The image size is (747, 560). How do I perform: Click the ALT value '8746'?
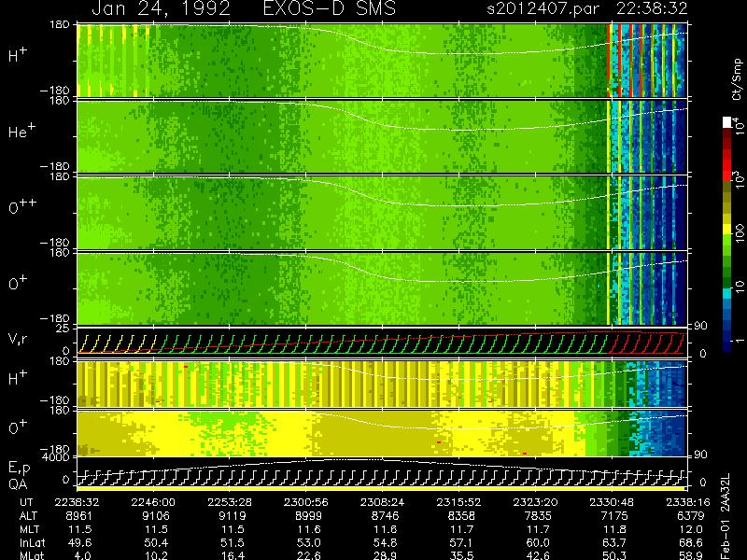click(385, 516)
